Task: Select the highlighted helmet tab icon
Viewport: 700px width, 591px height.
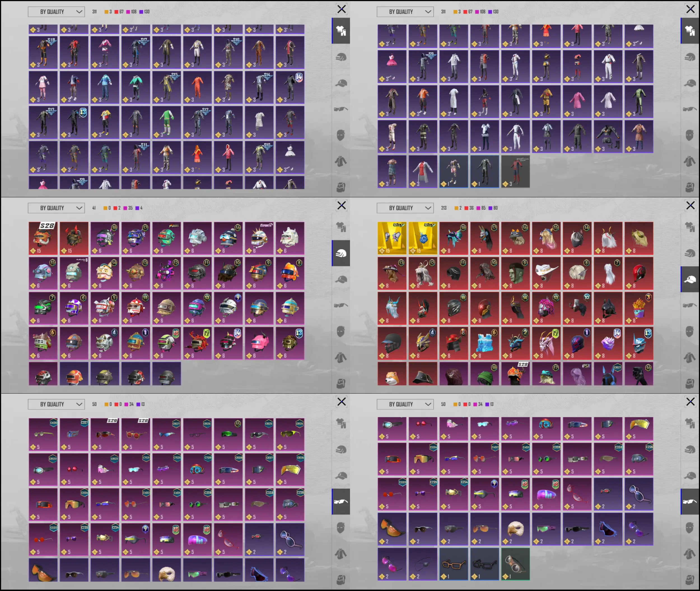Action: pos(341,253)
